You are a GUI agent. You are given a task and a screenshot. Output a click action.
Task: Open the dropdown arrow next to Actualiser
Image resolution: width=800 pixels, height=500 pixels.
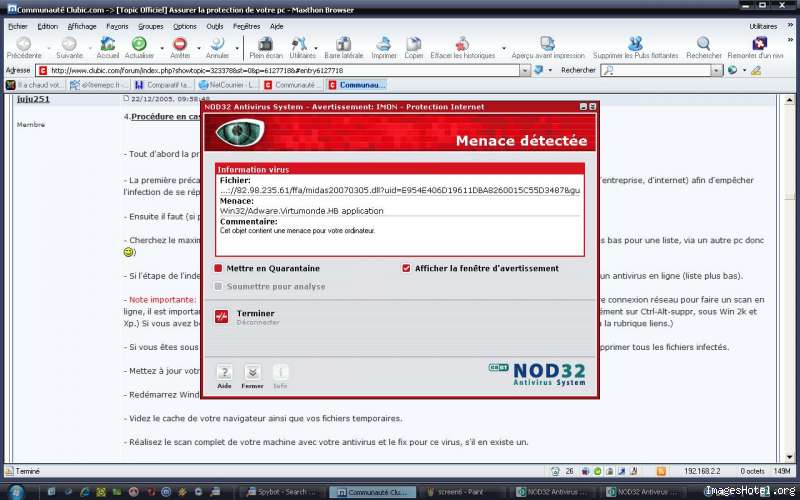pyautogui.click(x=162, y=48)
